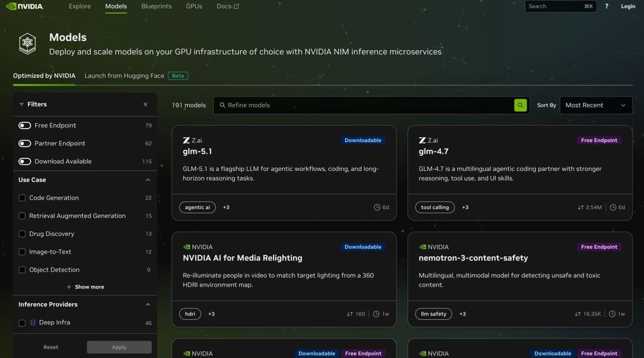Expand +3 tags on glm-5.1 card

tap(226, 207)
